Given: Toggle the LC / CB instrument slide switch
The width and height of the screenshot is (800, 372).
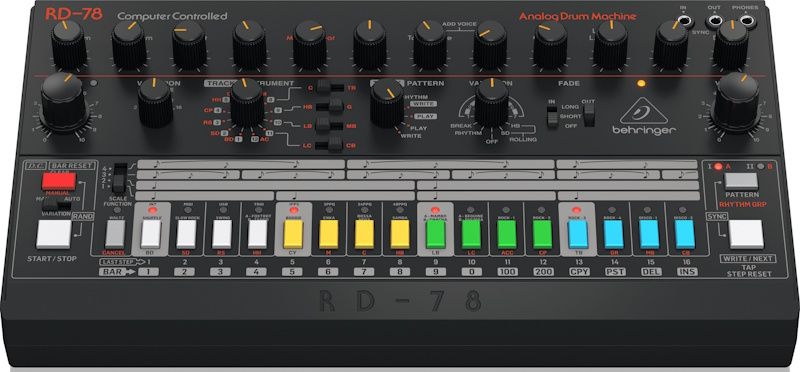Looking at the screenshot, I should [x=330, y=144].
